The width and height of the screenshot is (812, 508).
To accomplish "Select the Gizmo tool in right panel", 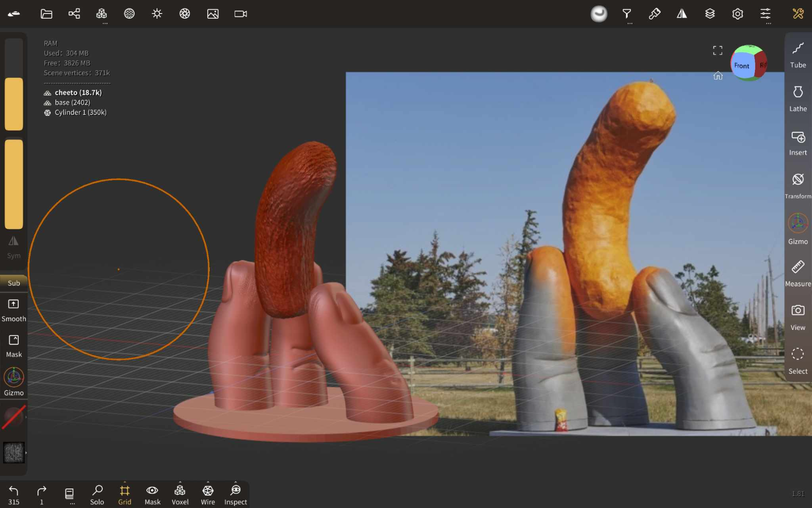I will [x=798, y=229].
